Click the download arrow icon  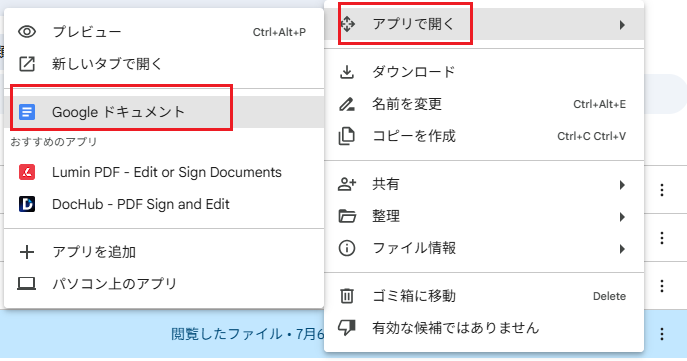[347, 72]
